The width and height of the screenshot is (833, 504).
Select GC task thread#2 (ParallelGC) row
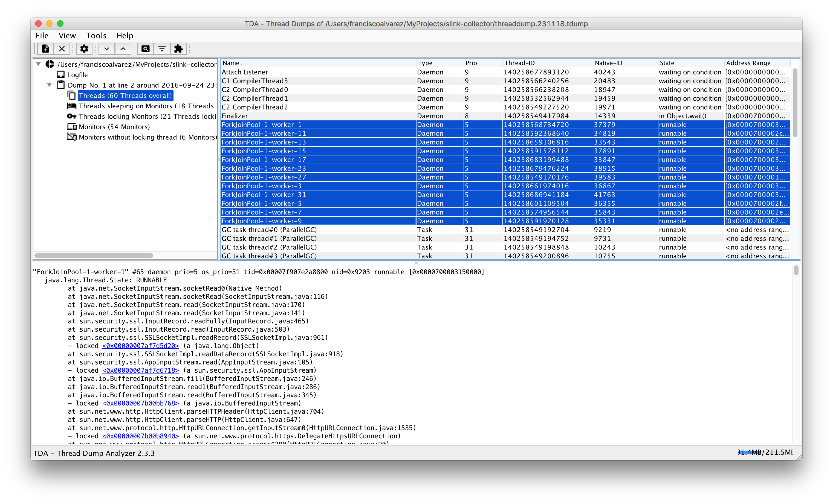505,247
